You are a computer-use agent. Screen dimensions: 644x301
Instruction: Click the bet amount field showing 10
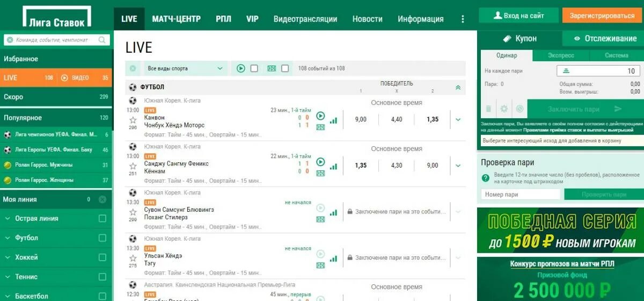tap(598, 71)
